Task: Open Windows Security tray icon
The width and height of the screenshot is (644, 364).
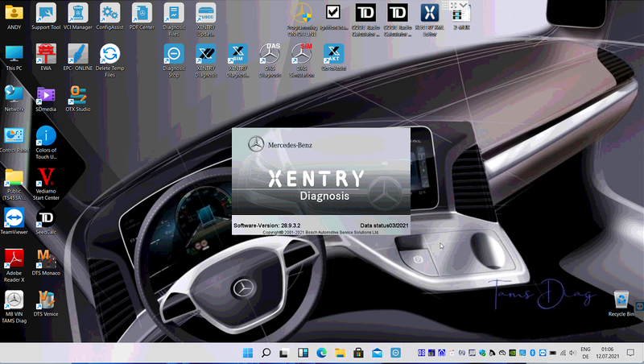Action: 482,353
